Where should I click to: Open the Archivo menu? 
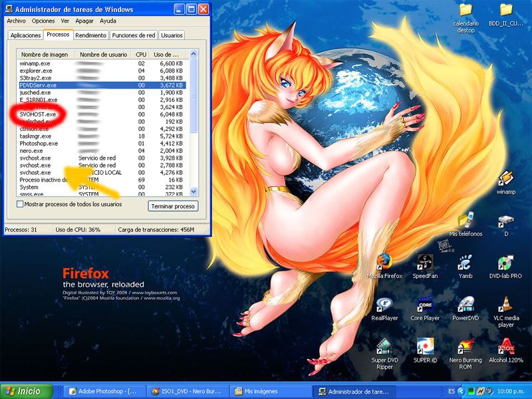[16, 21]
